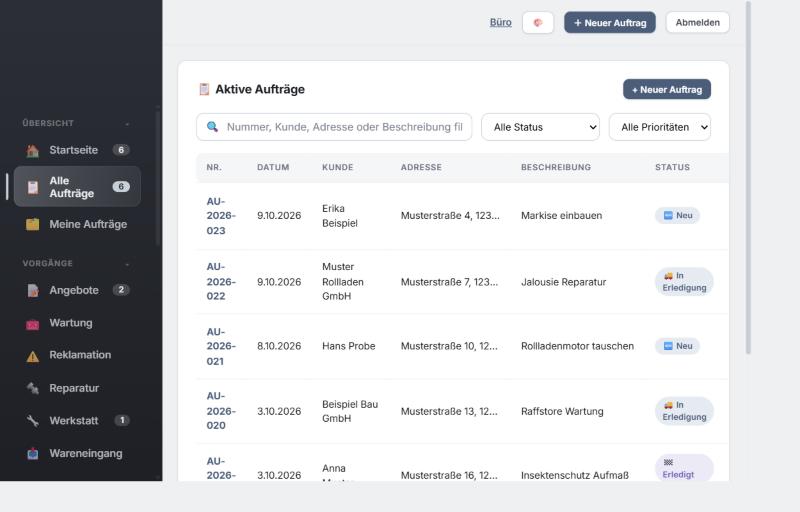Image resolution: width=800 pixels, height=512 pixels.
Task: Go to Startseite in sidebar
Action: click(78, 150)
